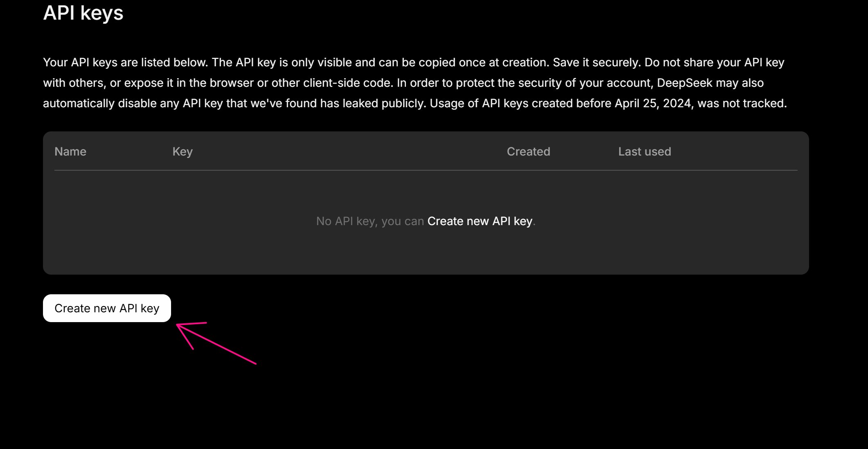Click the API keys page heading
This screenshot has width=868, height=449.
pos(83,13)
